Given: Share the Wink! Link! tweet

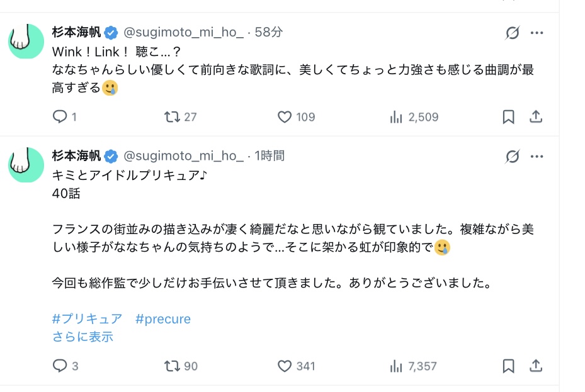Looking at the screenshot, I should coord(536,117).
